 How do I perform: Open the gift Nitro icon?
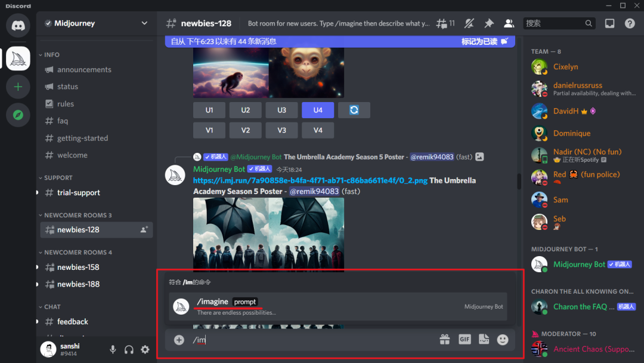444,340
